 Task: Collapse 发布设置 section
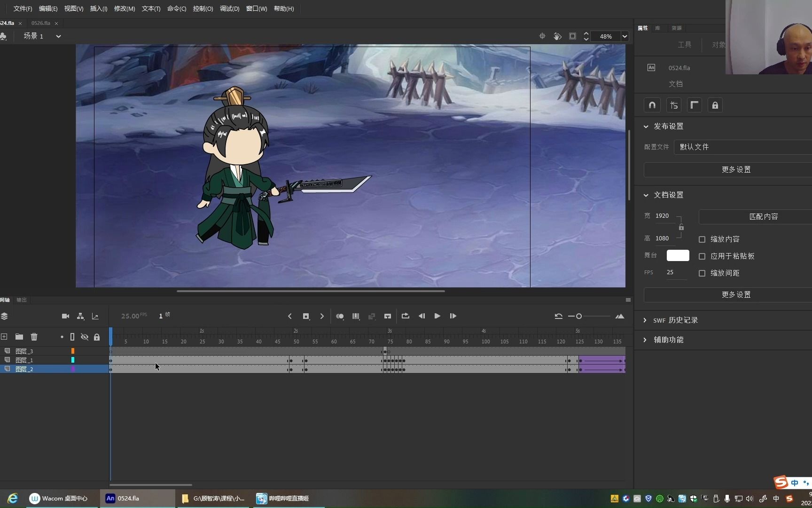click(646, 127)
